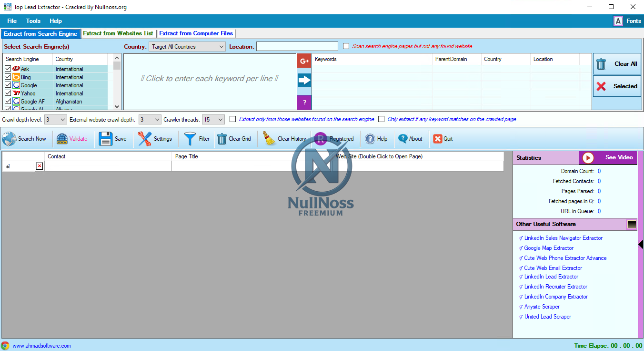The height and width of the screenshot is (351, 644).
Task: Select the Validate toolbar icon
Action: (72, 139)
